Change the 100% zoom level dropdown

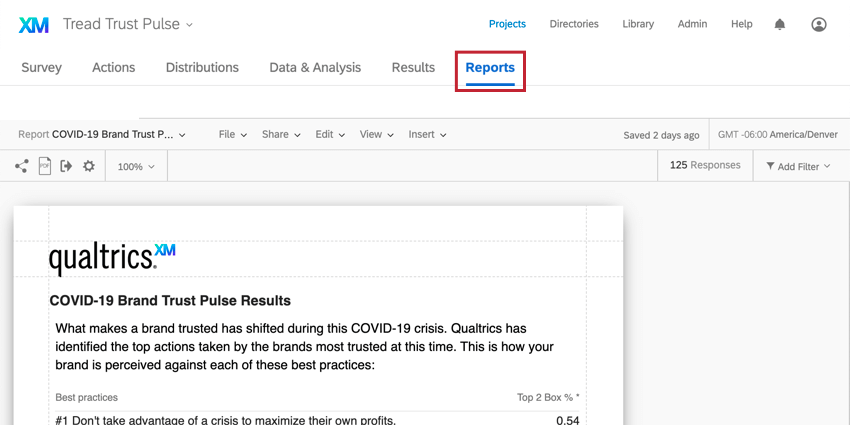tap(136, 167)
